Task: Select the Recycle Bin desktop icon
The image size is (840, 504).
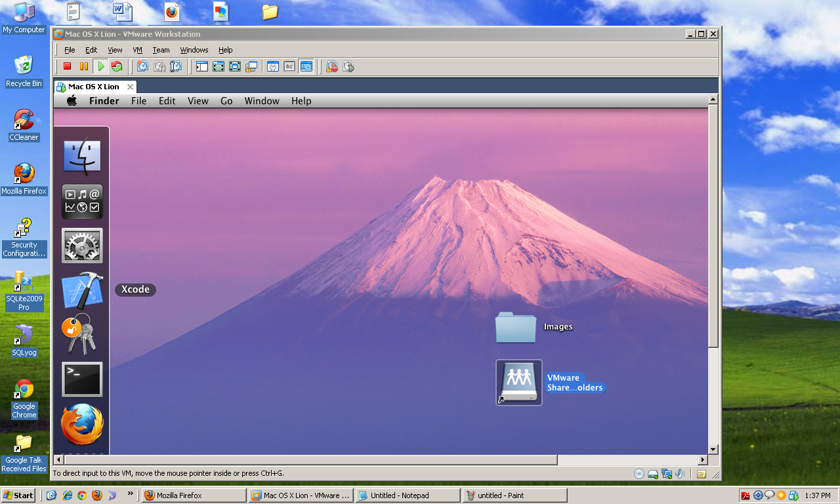Action: [24, 72]
